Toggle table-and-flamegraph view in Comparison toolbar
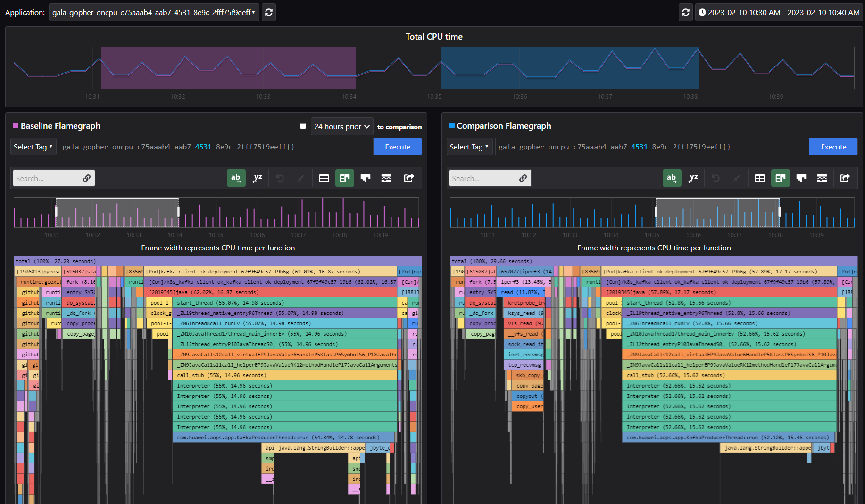This screenshot has width=865, height=504. (780, 178)
